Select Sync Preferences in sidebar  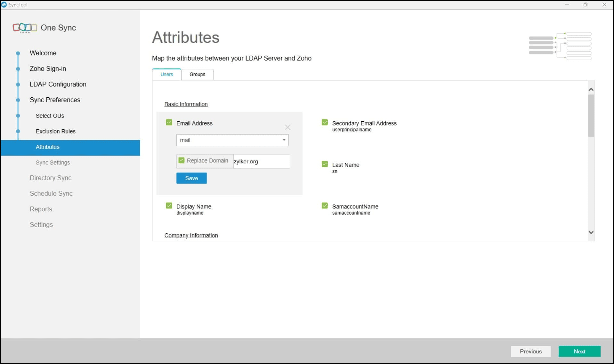[55, 100]
